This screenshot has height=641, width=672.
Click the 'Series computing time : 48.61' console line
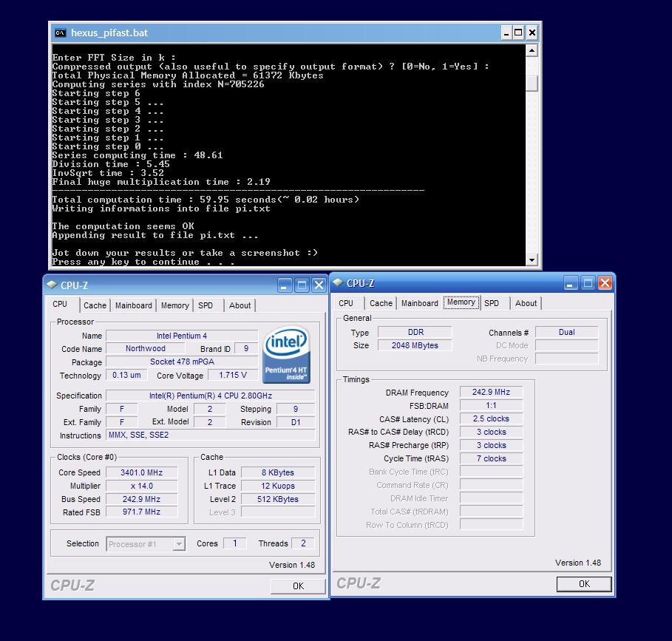click(138, 155)
